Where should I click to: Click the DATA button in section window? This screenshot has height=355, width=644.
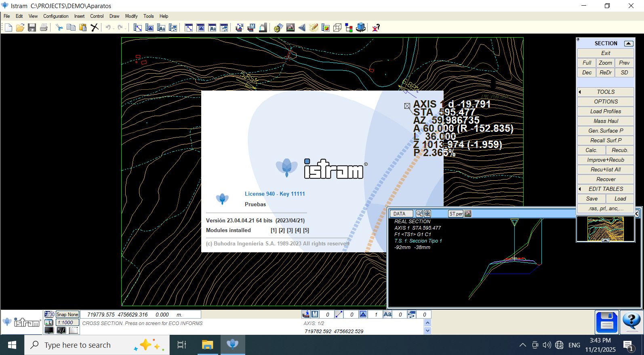click(x=401, y=213)
